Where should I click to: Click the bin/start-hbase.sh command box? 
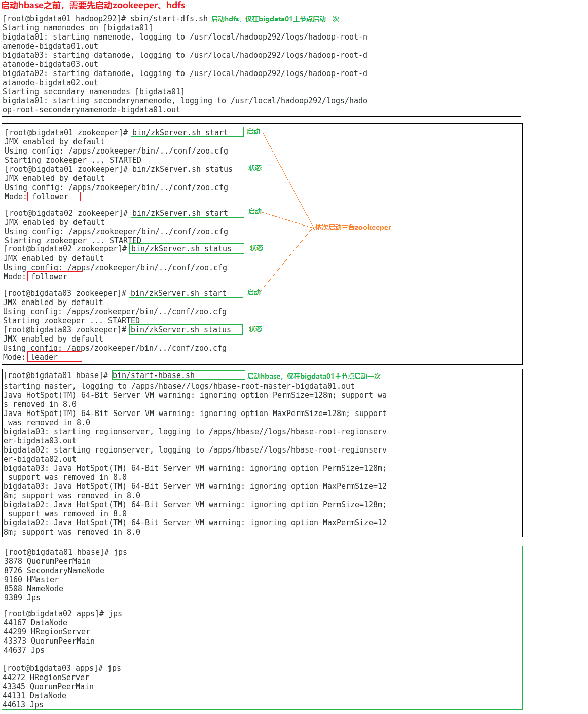click(178, 375)
